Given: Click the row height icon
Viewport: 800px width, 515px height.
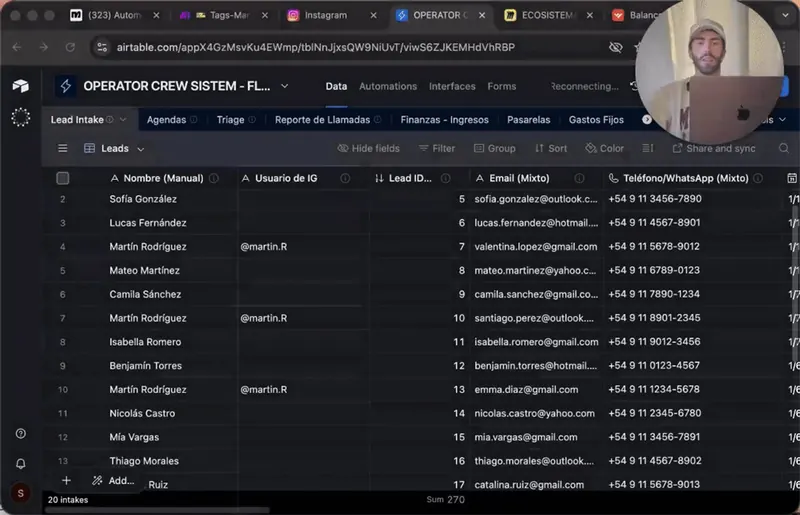Looking at the screenshot, I should click(x=647, y=149).
